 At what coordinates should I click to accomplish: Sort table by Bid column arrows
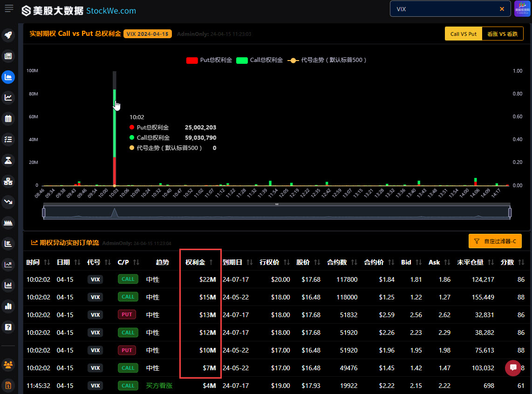click(x=419, y=262)
